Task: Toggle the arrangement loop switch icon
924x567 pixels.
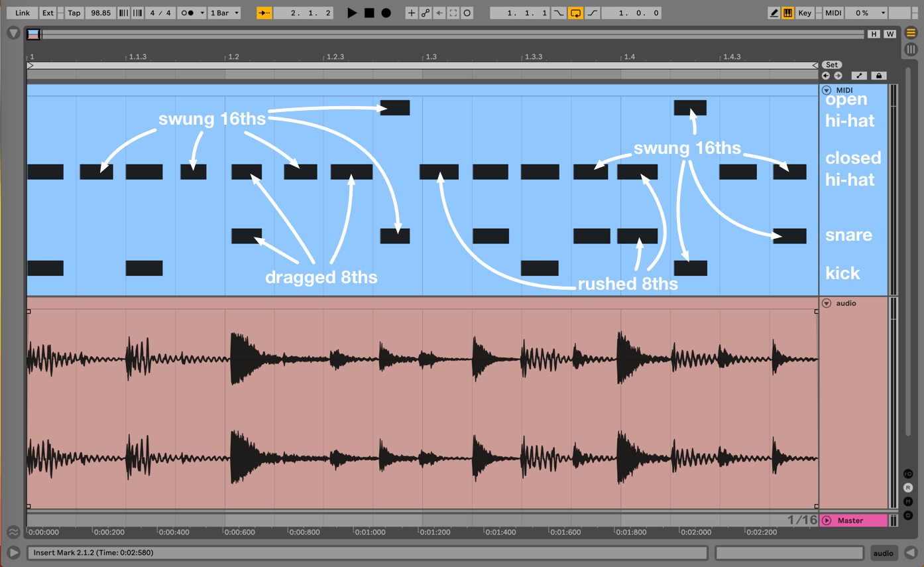Action: 575,13
